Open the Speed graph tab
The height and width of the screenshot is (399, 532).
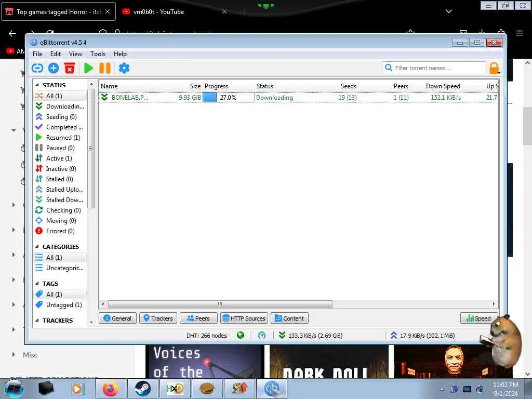pyautogui.click(x=478, y=318)
